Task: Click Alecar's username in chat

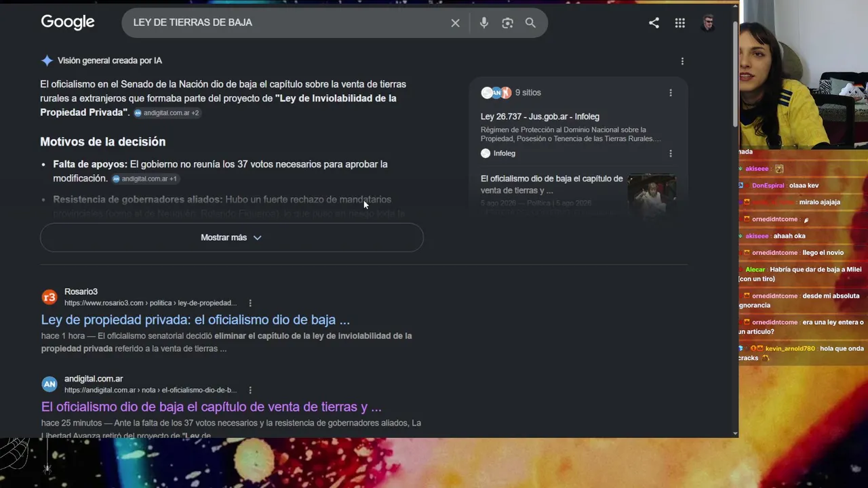Action: tap(755, 270)
